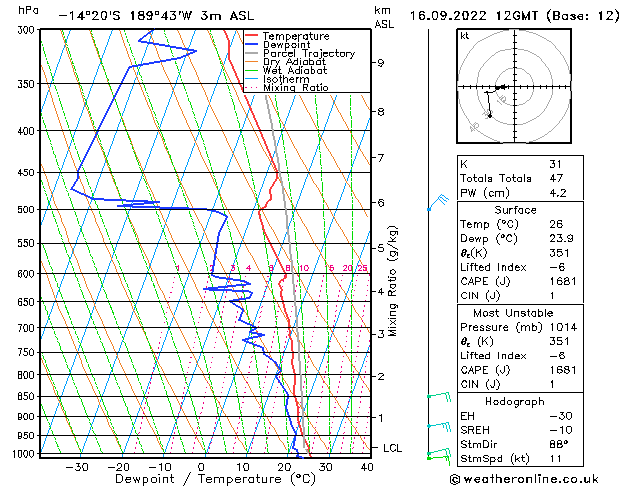Click the StmSpd (kt) value 11

[x=556, y=458]
